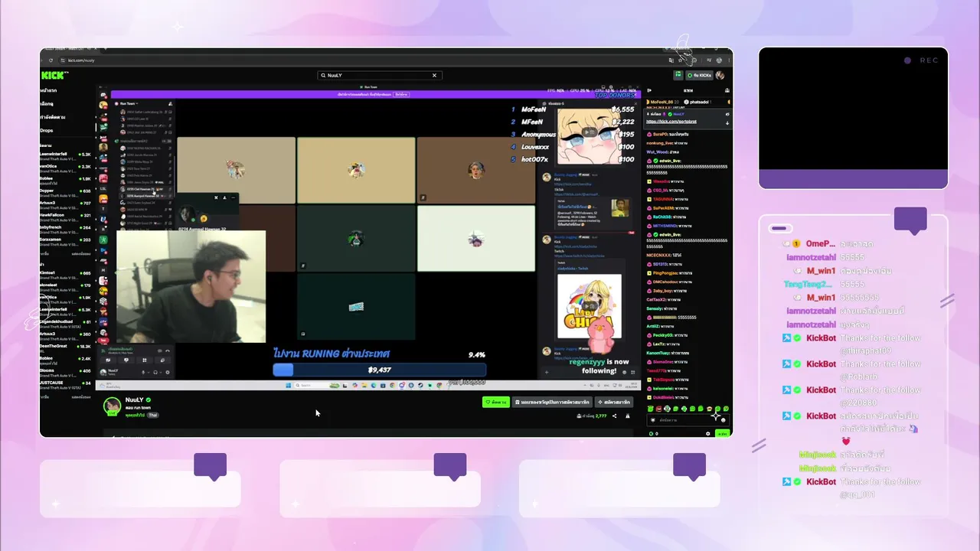Click the phatsadol badge in the chat header

click(697, 102)
